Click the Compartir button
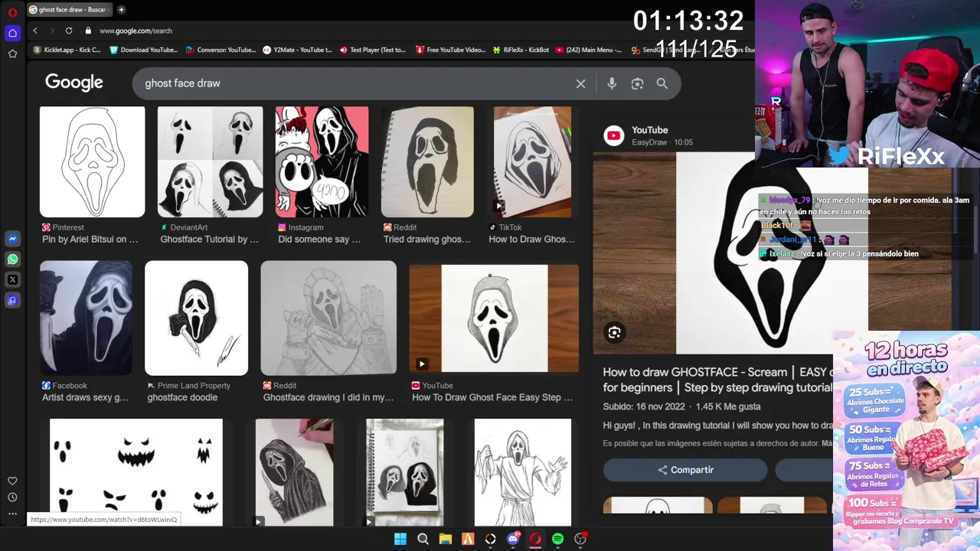Viewport: 980px width, 551px height. click(685, 470)
